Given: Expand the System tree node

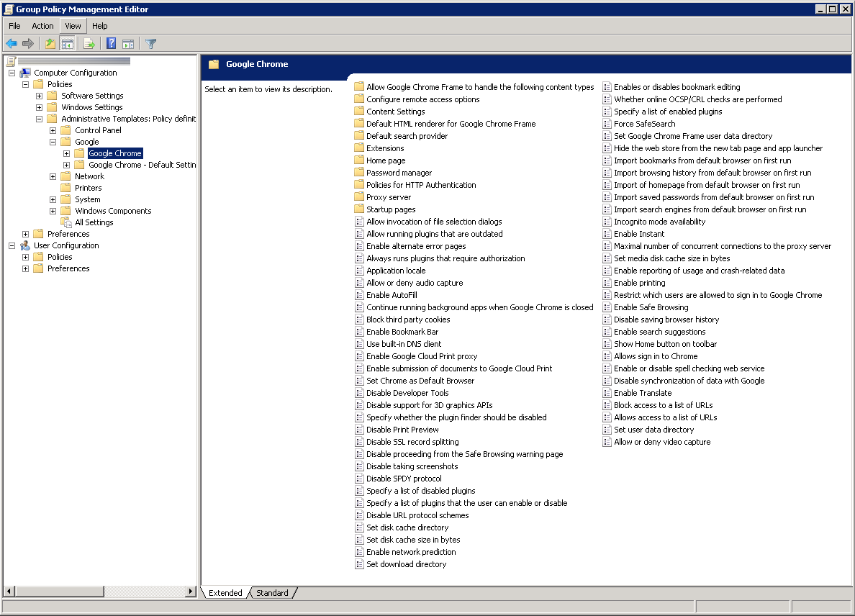Looking at the screenshot, I should tap(53, 199).
